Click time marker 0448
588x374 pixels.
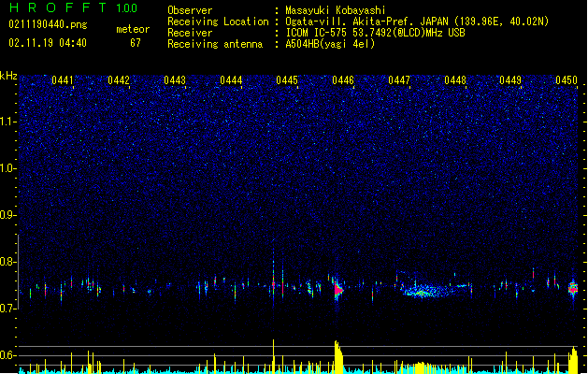point(455,80)
